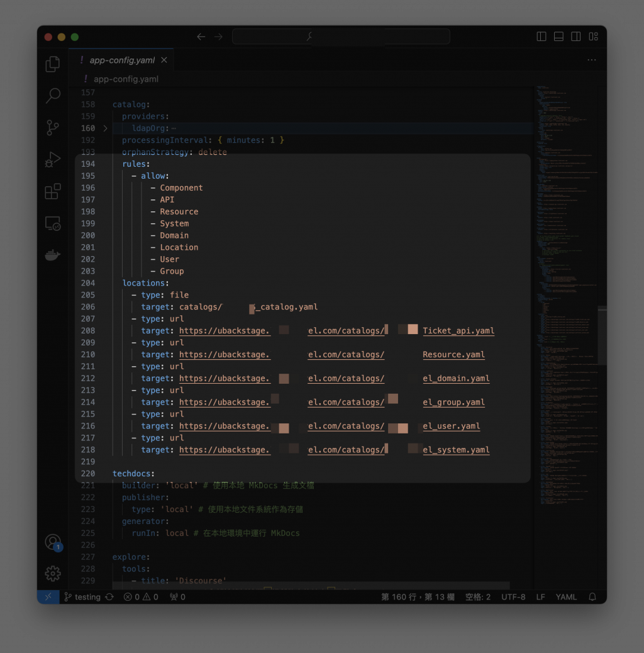Click the 'providers:' key on line 159

click(x=145, y=116)
